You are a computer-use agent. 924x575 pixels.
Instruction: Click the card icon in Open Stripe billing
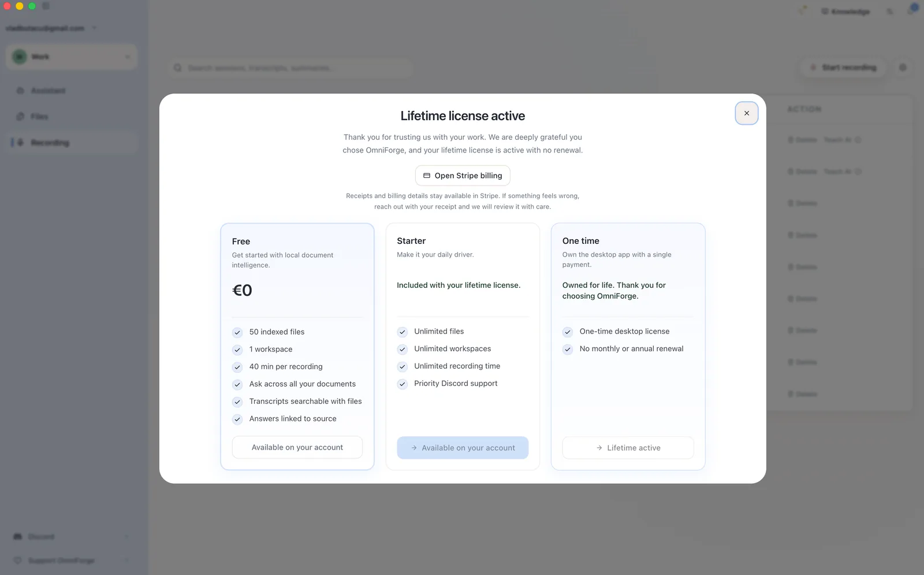[x=427, y=176]
